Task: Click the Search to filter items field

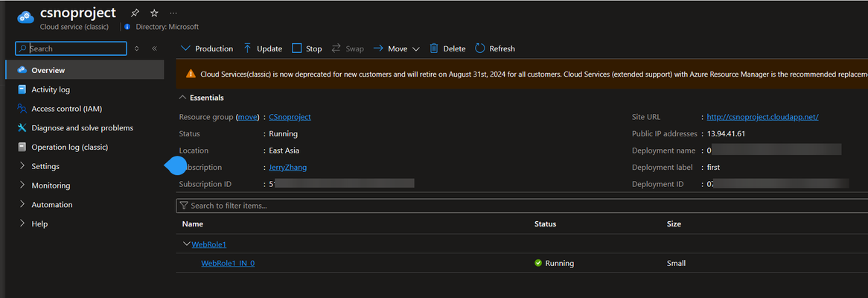Action: point(522,206)
